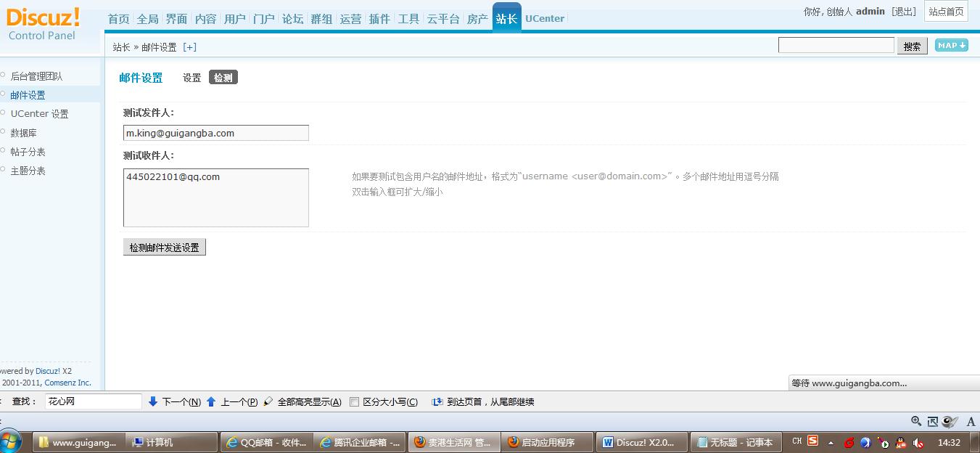980x453 pixels.
Task: Open the 插件 menu
Action: (x=379, y=19)
